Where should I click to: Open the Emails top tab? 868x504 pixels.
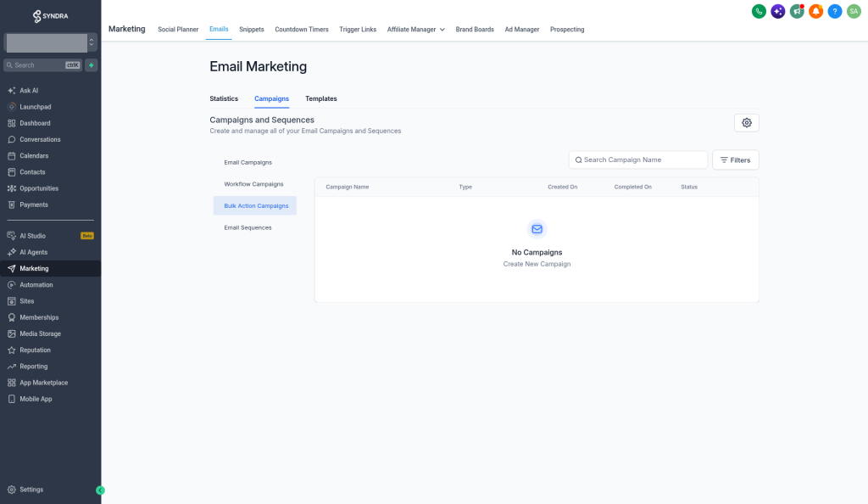point(219,29)
